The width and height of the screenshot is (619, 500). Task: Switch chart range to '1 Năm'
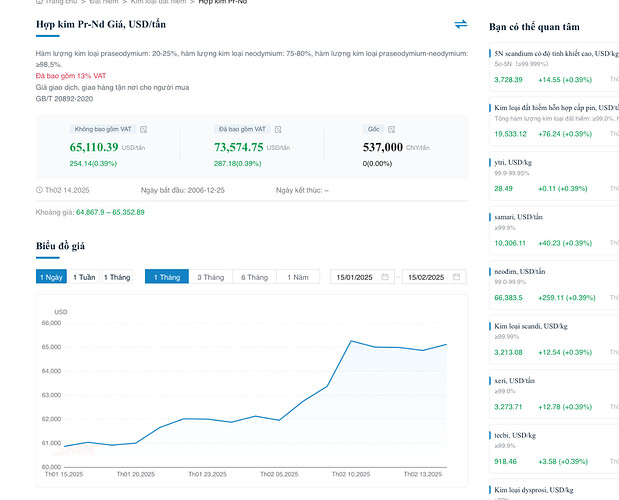pyautogui.click(x=298, y=277)
